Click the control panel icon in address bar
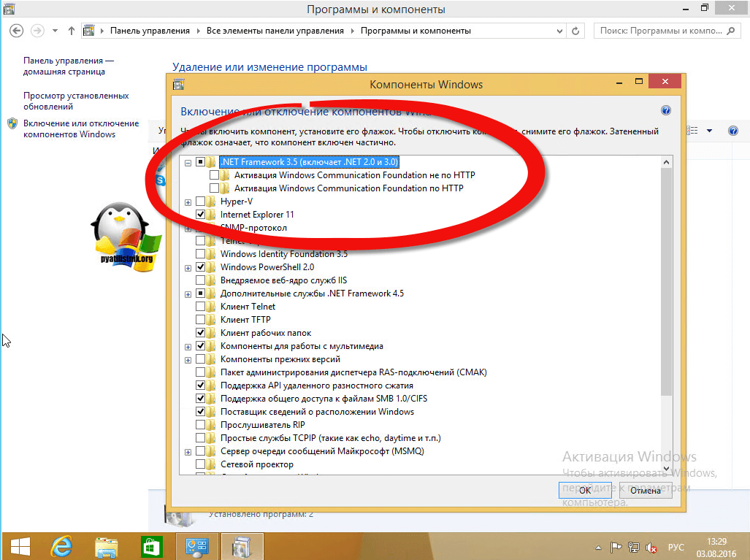 tap(89, 31)
